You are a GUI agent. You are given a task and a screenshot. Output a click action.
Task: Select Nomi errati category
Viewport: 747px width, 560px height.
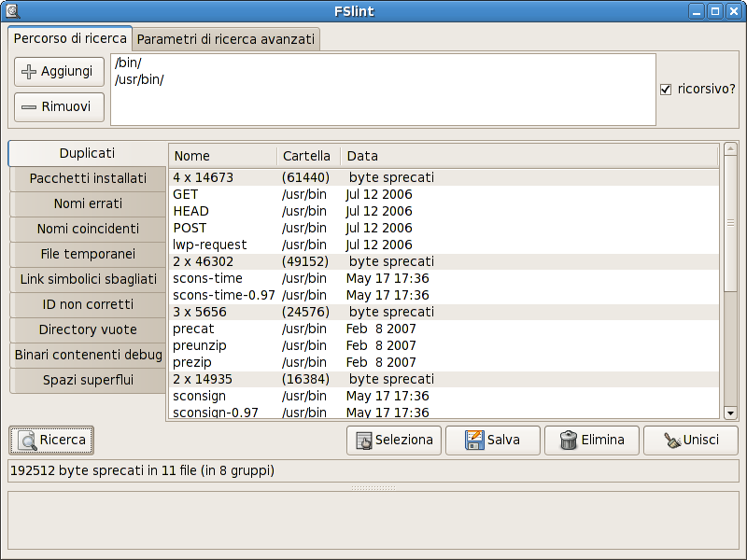point(88,203)
